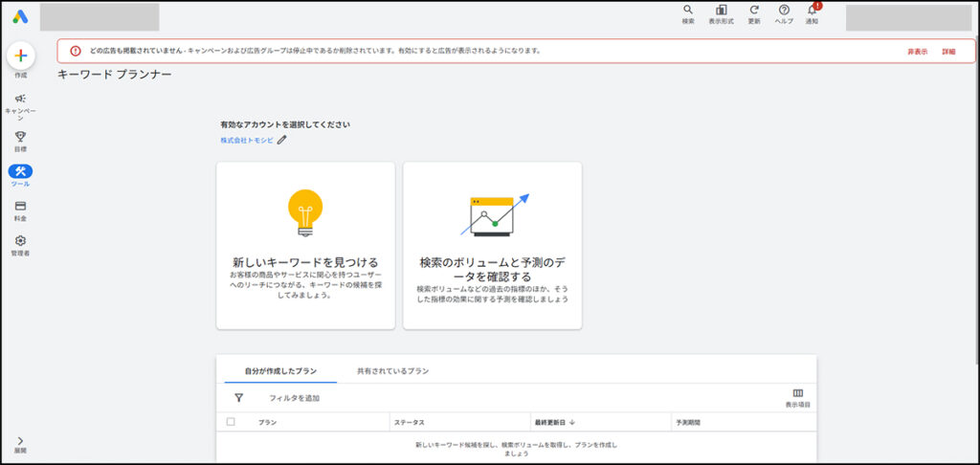Open 表示項目 columns icon

click(797, 397)
